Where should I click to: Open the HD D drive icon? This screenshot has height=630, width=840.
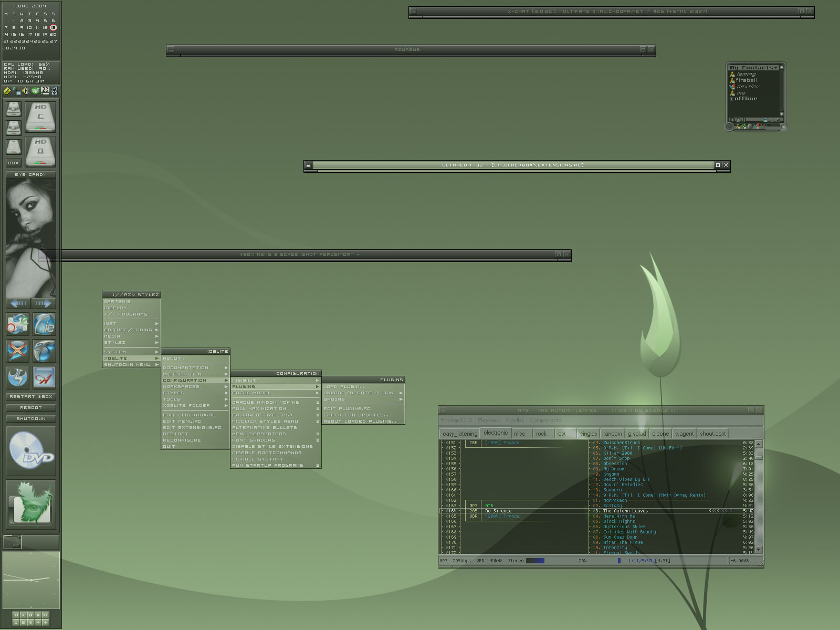pos(40,151)
